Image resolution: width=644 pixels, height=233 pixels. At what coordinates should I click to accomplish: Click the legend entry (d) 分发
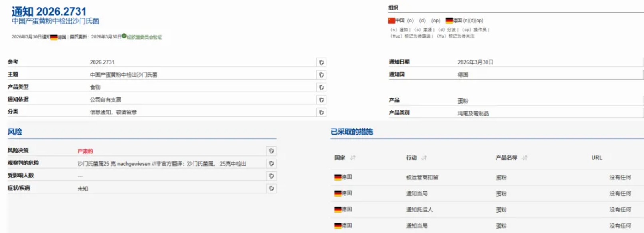(447, 30)
